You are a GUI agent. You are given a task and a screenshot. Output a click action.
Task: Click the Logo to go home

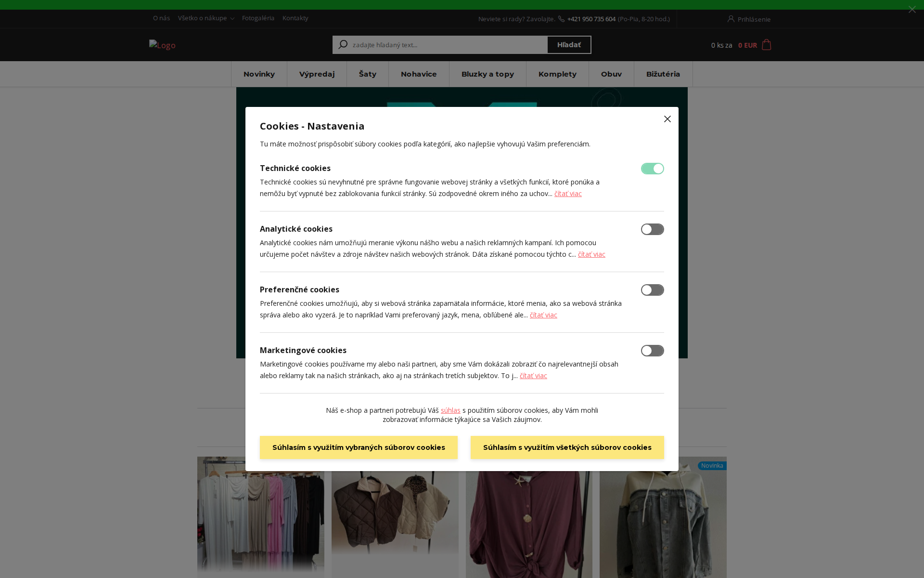pos(162,45)
